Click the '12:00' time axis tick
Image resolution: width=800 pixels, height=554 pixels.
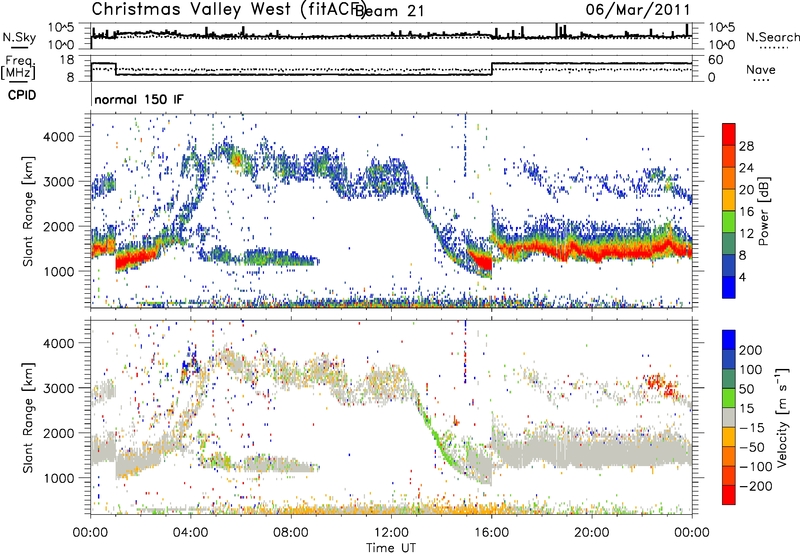391,533
